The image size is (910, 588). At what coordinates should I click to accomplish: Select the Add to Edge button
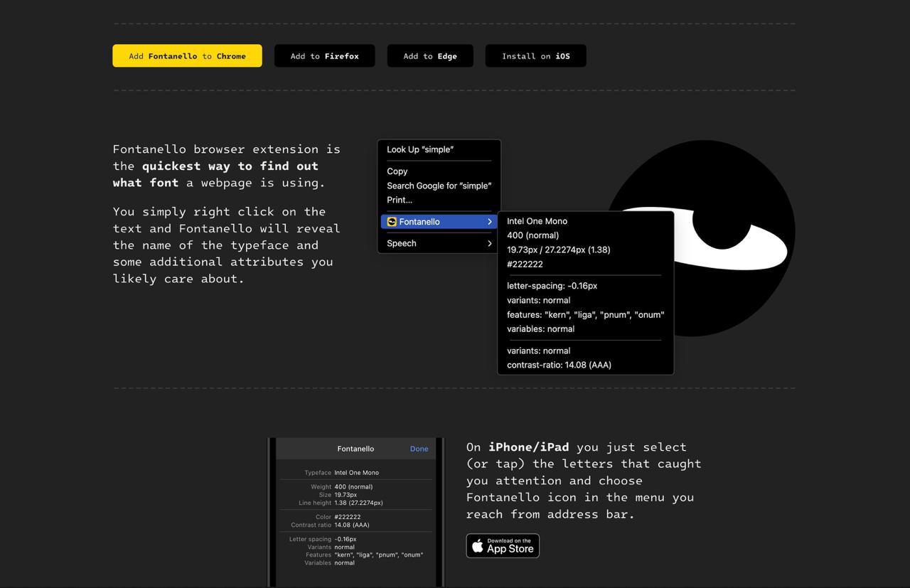[429, 56]
